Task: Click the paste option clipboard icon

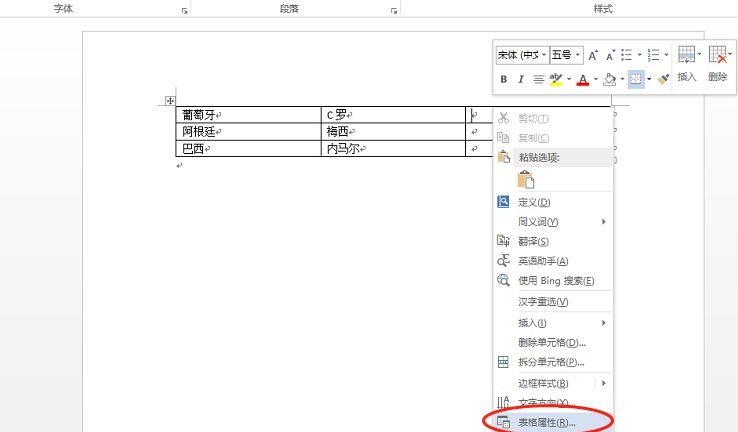Action: tap(525, 179)
